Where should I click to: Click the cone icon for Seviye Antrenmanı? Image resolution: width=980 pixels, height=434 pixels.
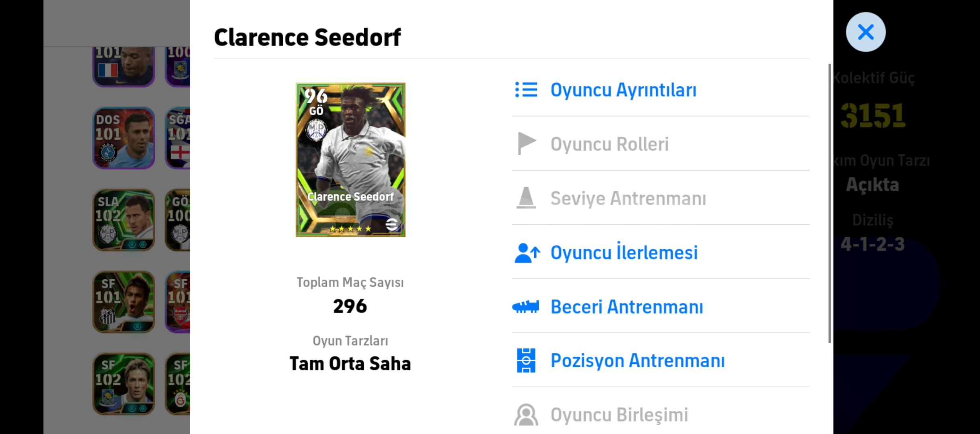pos(526,198)
